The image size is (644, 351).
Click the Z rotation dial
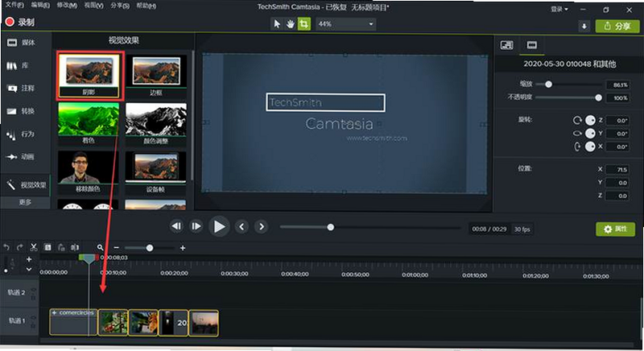coord(590,120)
